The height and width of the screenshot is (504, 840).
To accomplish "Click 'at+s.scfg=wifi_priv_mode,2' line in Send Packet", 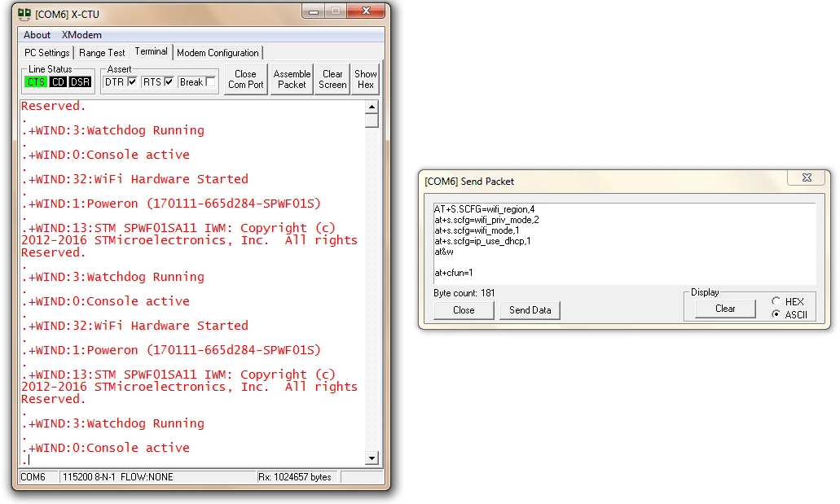I will pos(486,220).
